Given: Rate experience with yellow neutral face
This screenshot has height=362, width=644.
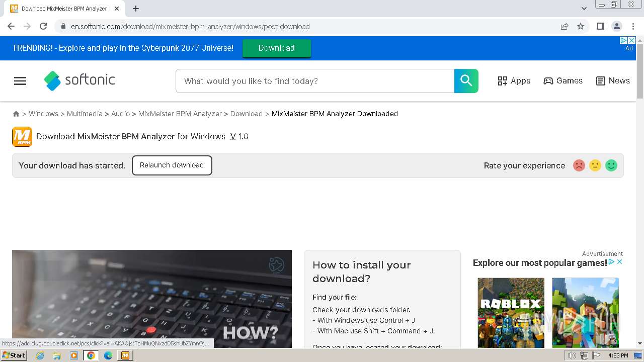Looking at the screenshot, I should 595,165.
